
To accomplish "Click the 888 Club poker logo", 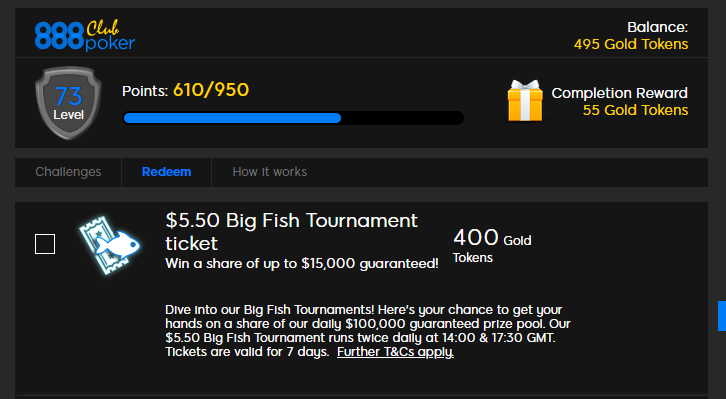I will (85, 35).
